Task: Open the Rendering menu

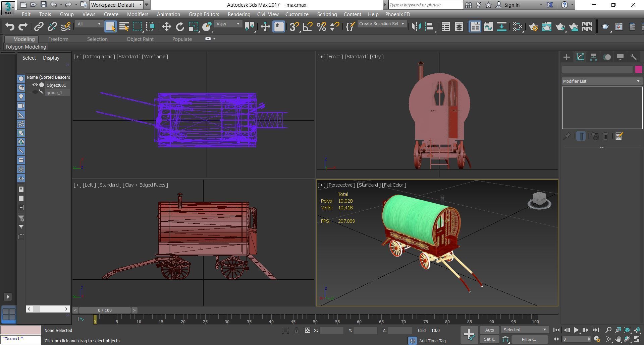Action: 239,14
